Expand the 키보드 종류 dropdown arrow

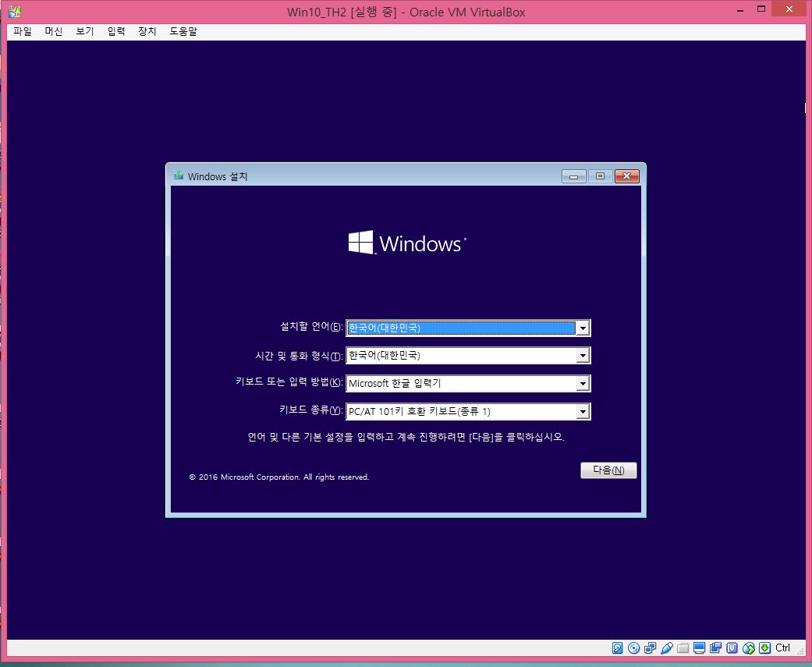click(583, 411)
